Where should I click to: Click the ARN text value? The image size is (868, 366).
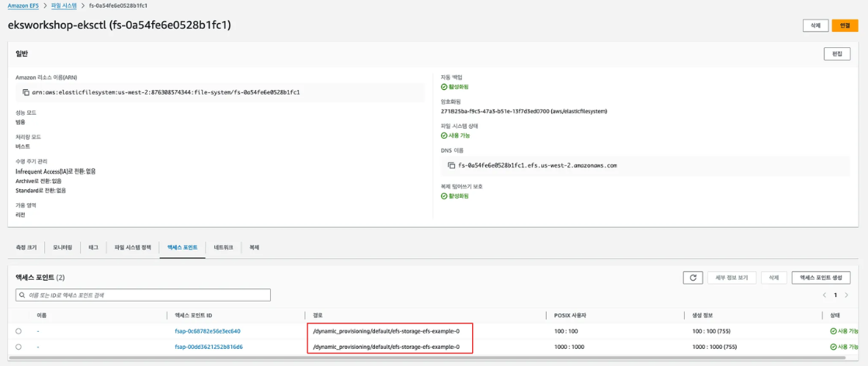pyautogui.click(x=165, y=92)
